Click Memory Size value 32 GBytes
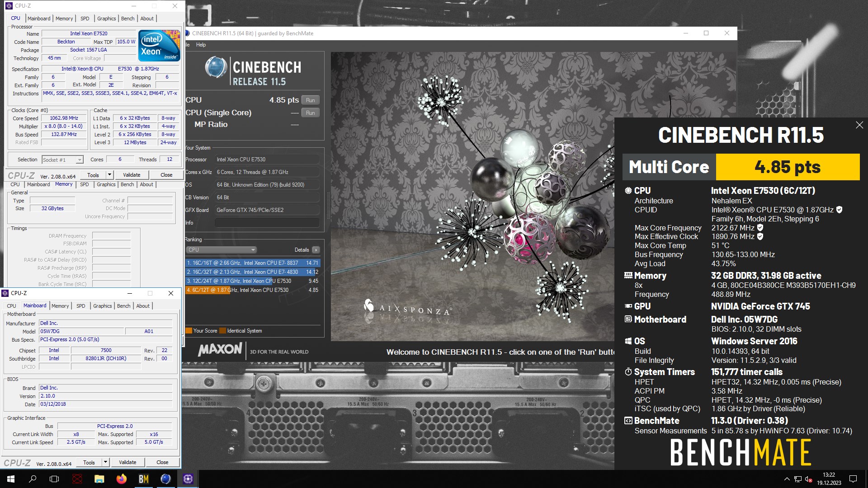The height and width of the screenshot is (488, 868). 52,209
